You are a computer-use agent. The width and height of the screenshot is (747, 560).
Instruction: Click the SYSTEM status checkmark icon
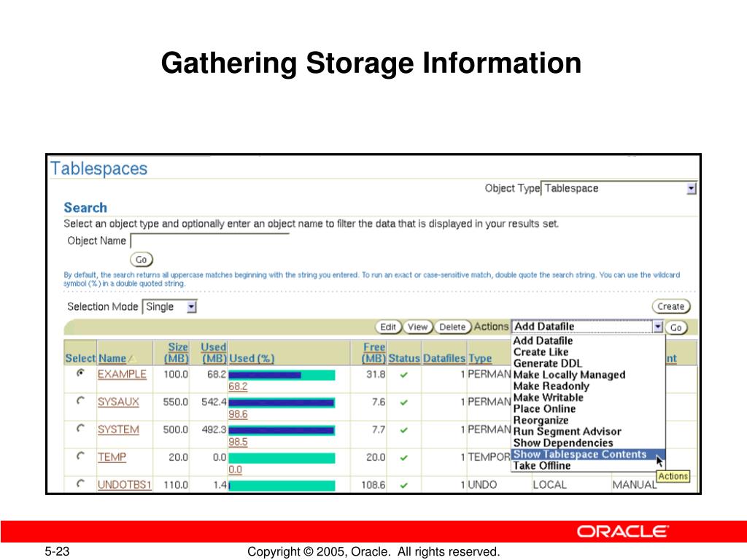pos(404,430)
